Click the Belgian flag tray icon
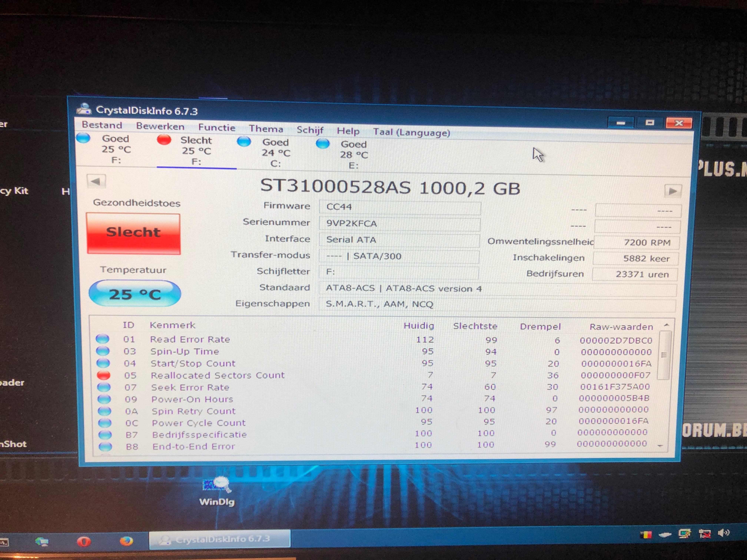 pos(646,535)
